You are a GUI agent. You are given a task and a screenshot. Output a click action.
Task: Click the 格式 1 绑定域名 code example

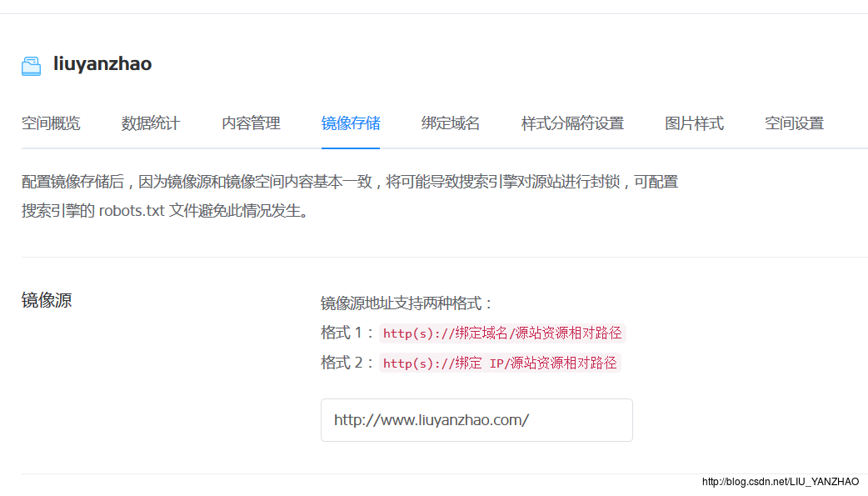pyautogui.click(x=502, y=333)
